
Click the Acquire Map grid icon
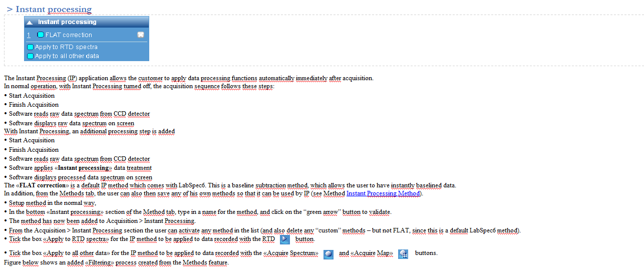(403, 254)
